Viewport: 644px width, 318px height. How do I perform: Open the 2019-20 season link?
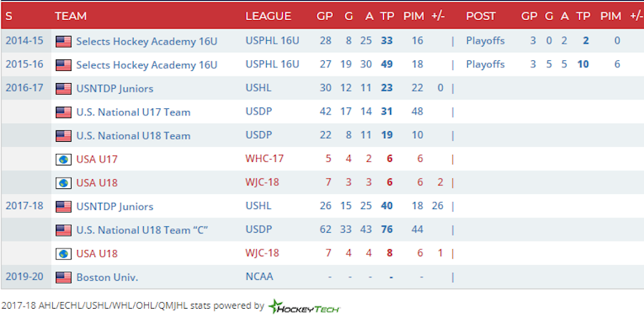point(24,277)
